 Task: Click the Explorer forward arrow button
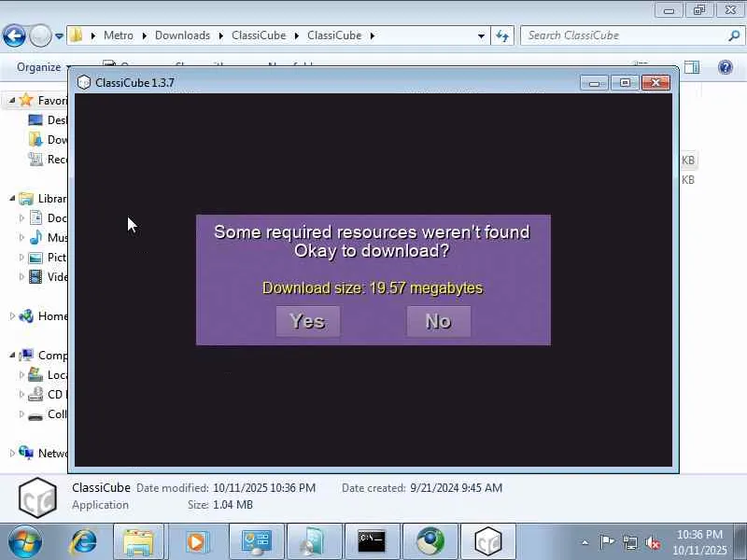click(x=41, y=35)
